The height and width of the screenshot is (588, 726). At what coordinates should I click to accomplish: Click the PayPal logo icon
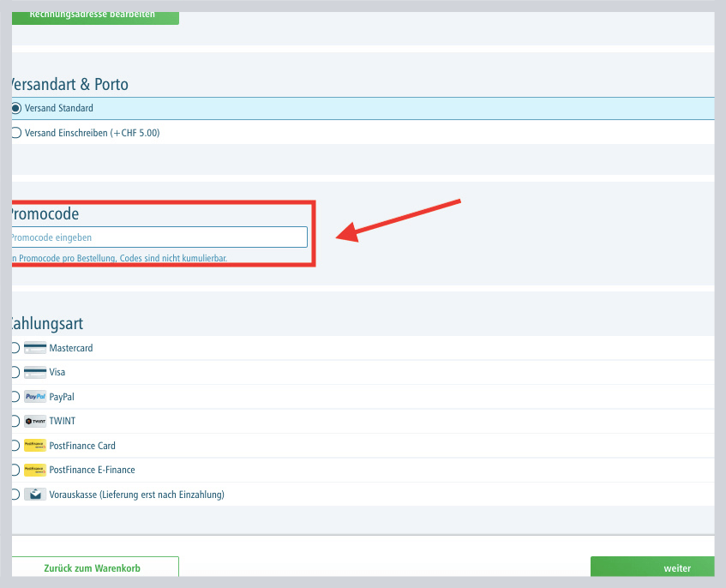35,397
